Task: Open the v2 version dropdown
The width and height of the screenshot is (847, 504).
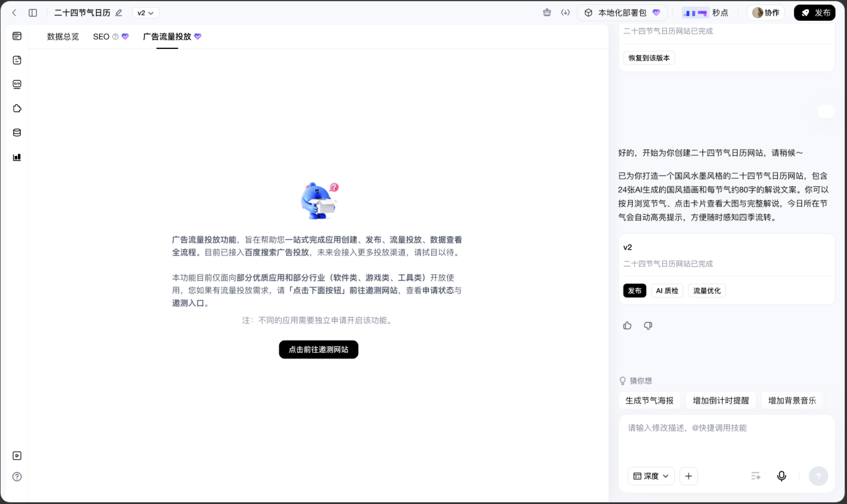Action: click(146, 13)
